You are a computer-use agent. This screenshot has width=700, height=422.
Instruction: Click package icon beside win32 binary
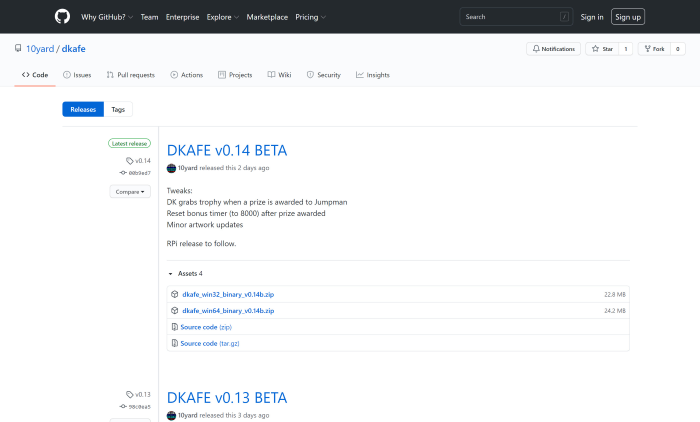tap(175, 294)
